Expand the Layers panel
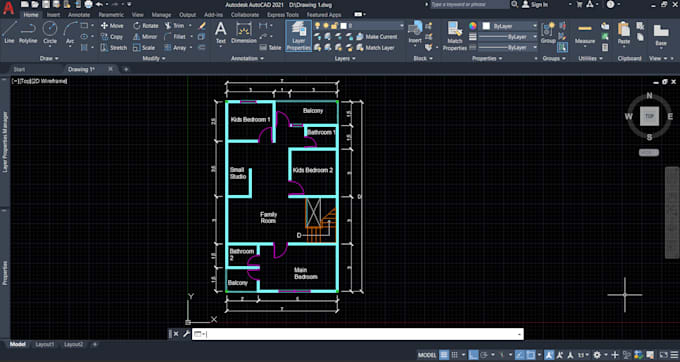 coord(345,58)
